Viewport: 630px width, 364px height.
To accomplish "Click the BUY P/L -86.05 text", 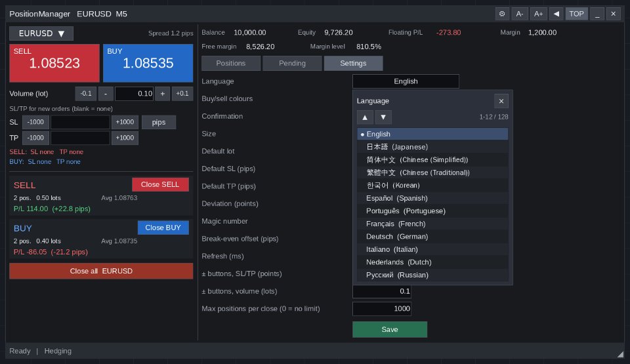I will (x=51, y=253).
